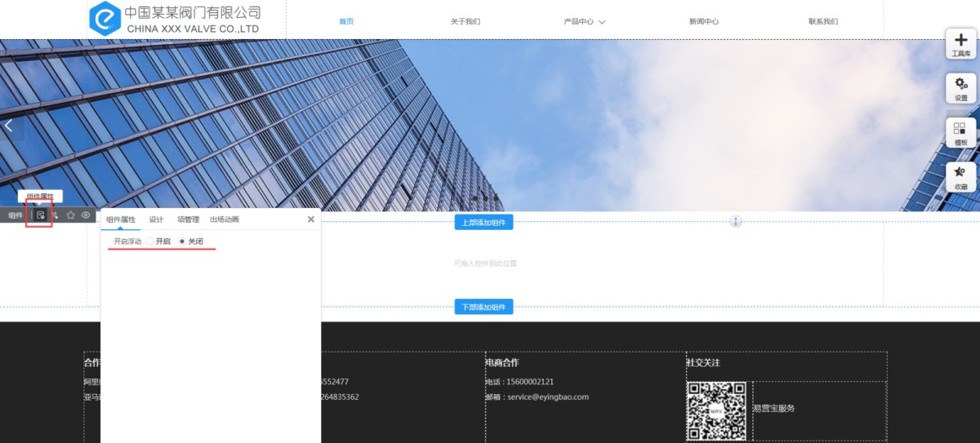Open the 模板 templates panel
The width and height of the screenshot is (980, 443).
tap(960, 133)
